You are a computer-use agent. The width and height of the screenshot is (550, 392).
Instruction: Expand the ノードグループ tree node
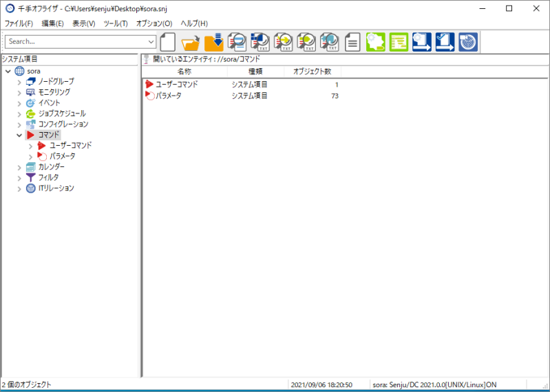click(20, 83)
